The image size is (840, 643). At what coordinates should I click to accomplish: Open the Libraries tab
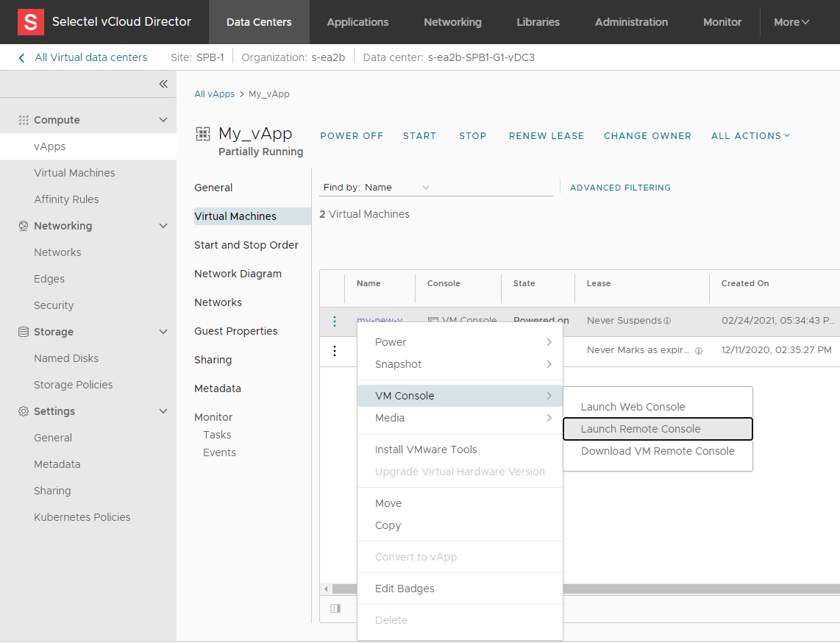pyautogui.click(x=538, y=22)
